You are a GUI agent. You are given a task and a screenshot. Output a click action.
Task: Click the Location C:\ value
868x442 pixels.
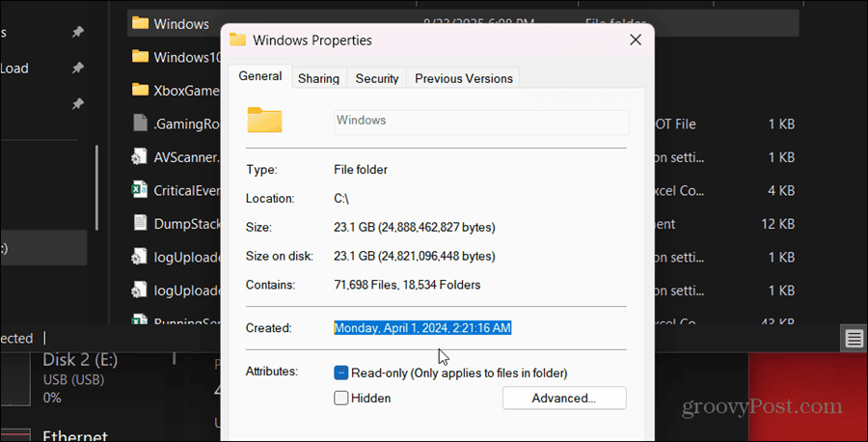pos(341,198)
